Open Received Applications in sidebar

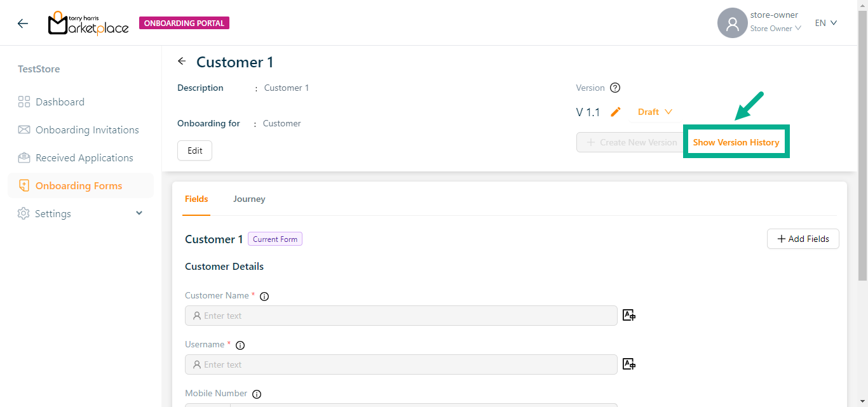pyautogui.click(x=84, y=158)
